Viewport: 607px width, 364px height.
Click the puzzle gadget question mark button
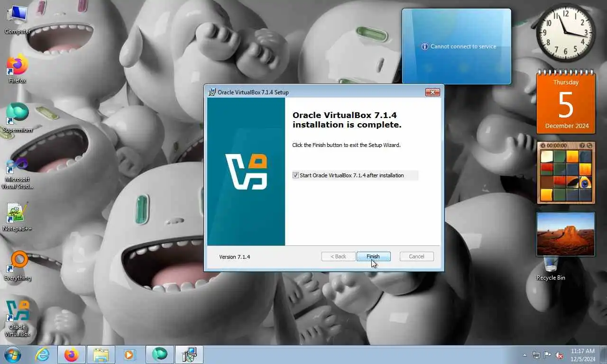pos(581,146)
